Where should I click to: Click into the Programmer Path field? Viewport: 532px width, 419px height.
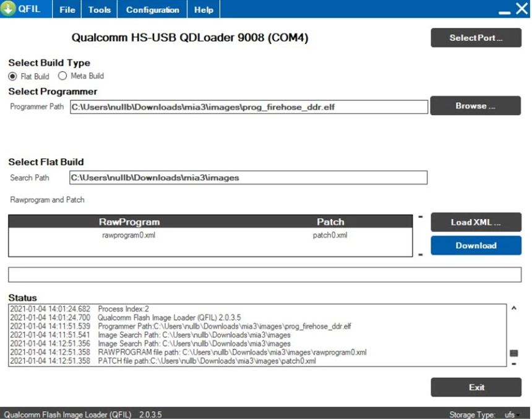tap(248, 107)
